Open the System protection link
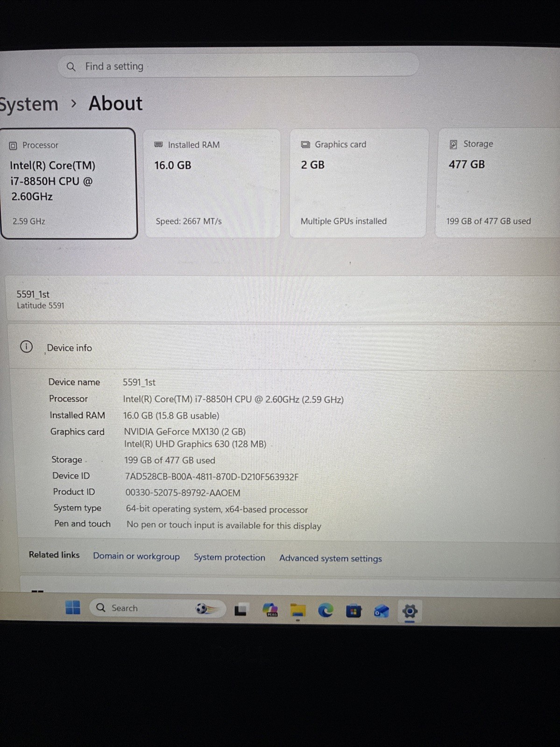Screen dimensions: 560x747 pyautogui.click(x=229, y=557)
